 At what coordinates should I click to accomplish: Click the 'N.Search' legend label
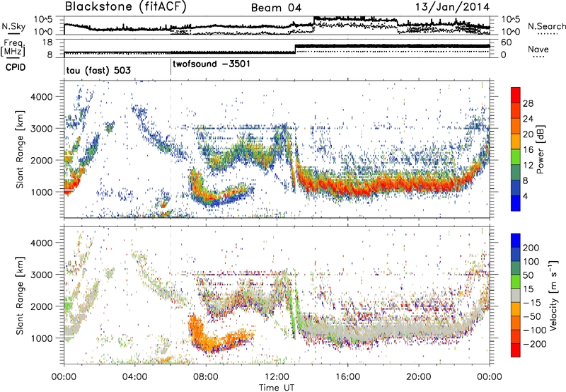[546, 26]
